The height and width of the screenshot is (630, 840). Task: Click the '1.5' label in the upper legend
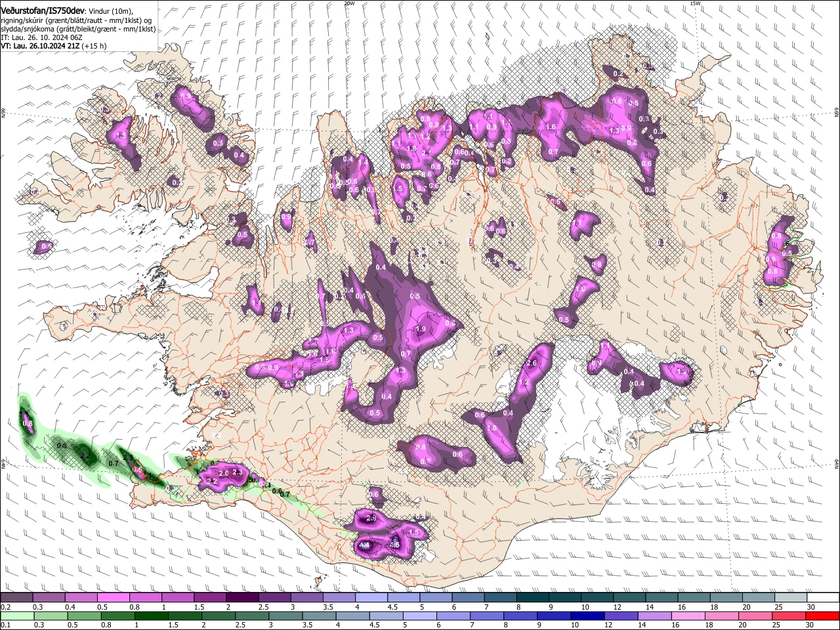click(198, 607)
